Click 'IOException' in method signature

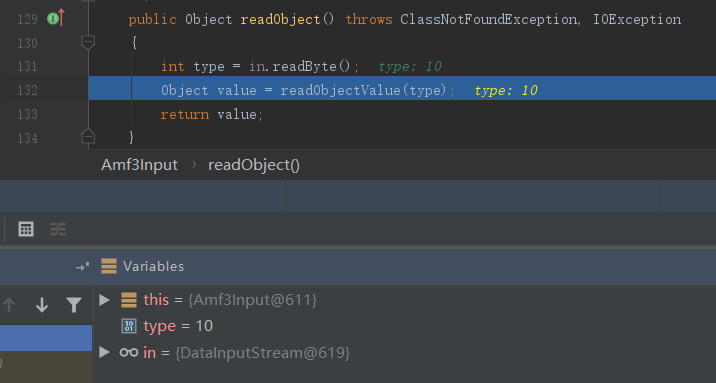[x=637, y=20]
